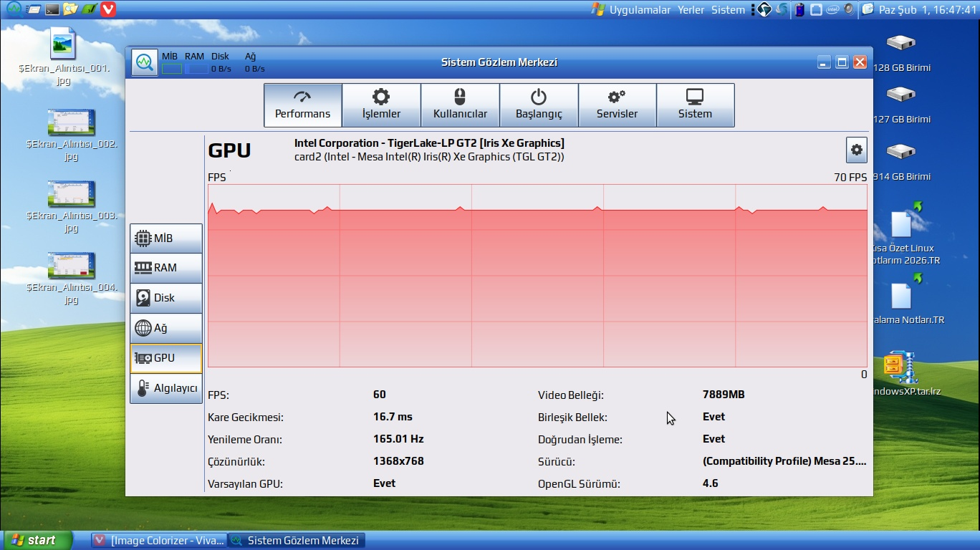The height and width of the screenshot is (550, 980).
Task: Minimize the Sistem Gözlem Merkezi window
Action: [825, 62]
